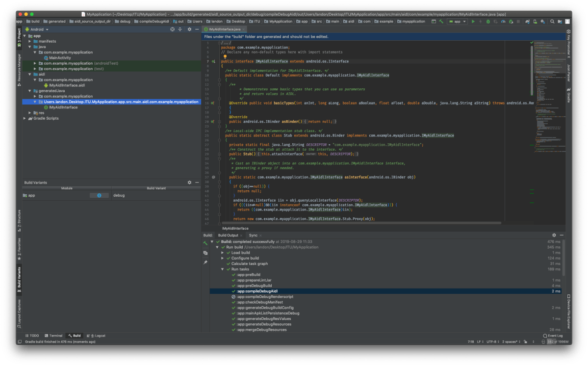This screenshot has width=588, height=366.
Task: Open the 6: Logcat tool tab
Action: click(96, 336)
